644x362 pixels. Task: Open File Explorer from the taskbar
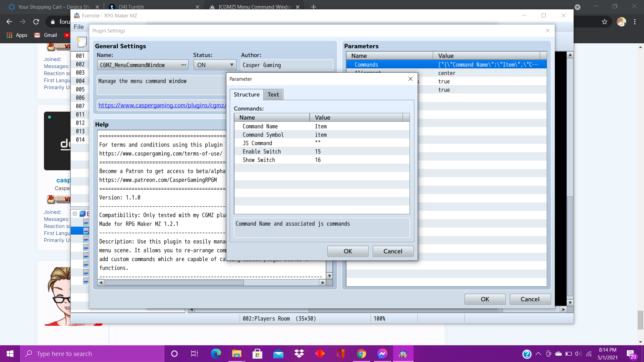pos(236,354)
